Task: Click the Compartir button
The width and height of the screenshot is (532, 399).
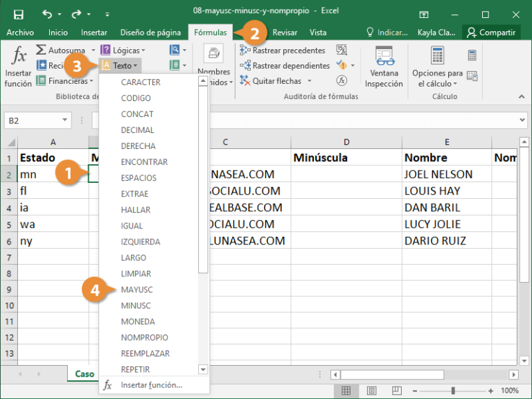Action: click(491, 33)
